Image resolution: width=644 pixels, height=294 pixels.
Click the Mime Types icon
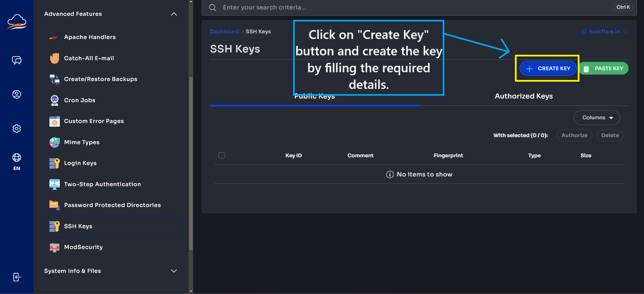[54, 142]
